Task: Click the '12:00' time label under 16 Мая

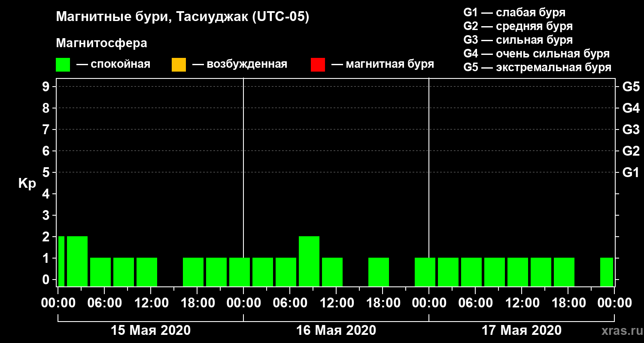Action: click(336, 303)
